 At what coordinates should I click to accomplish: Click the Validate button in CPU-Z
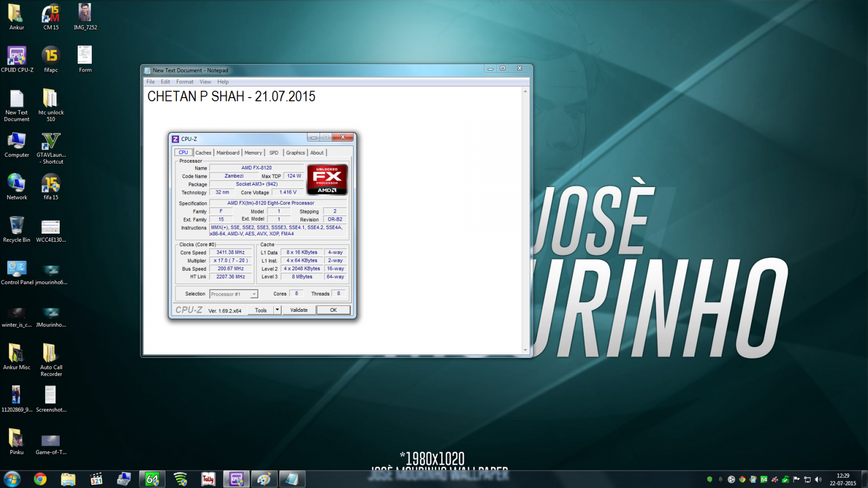coord(299,310)
